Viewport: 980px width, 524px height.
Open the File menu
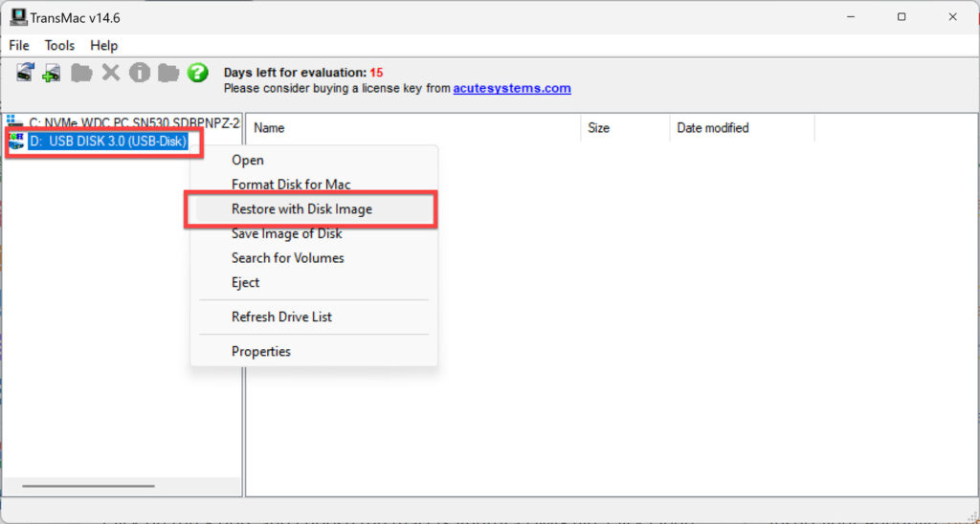19,46
